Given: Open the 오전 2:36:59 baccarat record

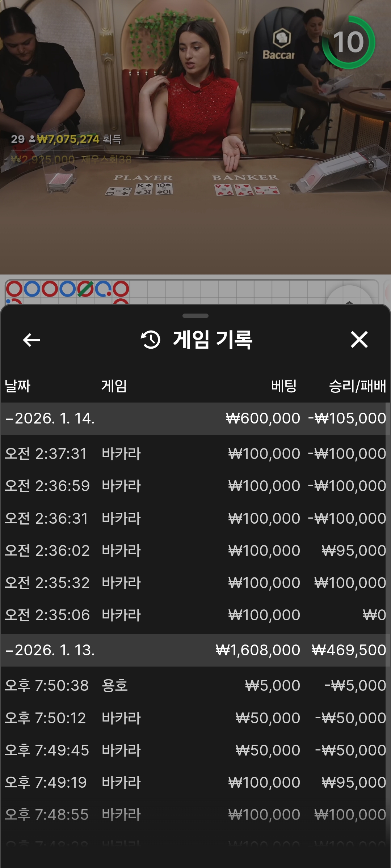Looking at the screenshot, I should (x=195, y=486).
